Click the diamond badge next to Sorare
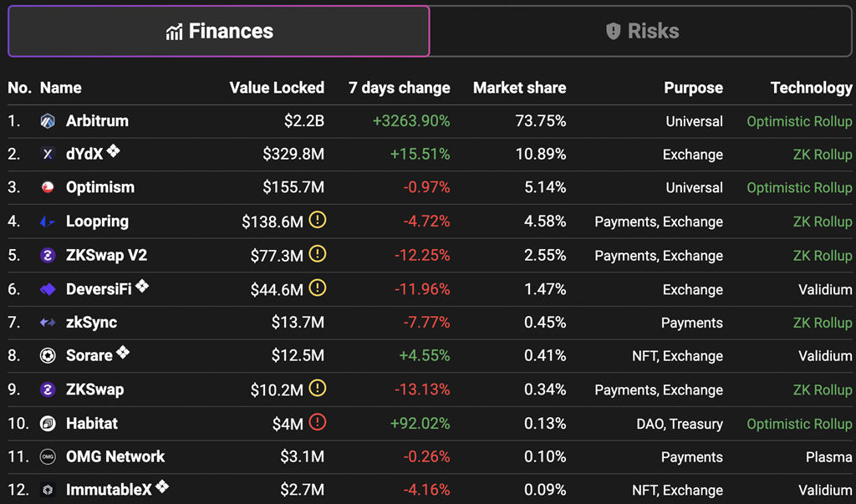 (123, 353)
